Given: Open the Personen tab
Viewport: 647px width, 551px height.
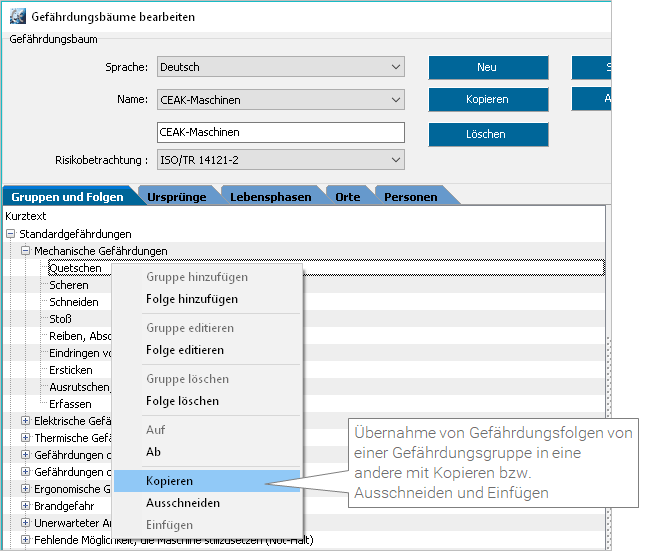Looking at the screenshot, I should pos(410,197).
